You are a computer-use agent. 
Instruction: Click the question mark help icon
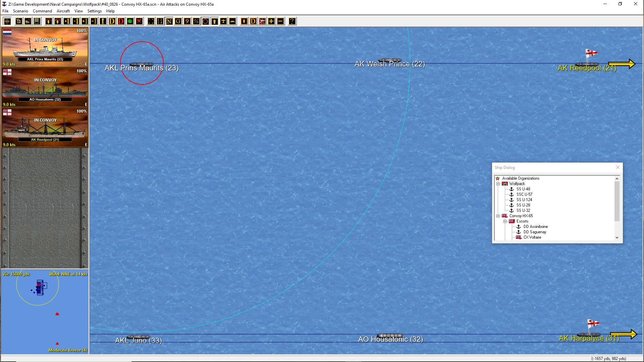click(x=292, y=21)
